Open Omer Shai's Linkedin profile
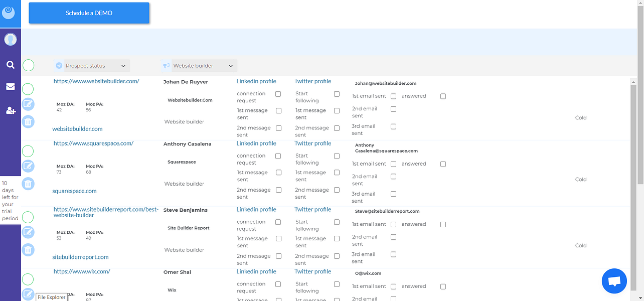Image resolution: width=644 pixels, height=301 pixels. pyautogui.click(x=256, y=272)
